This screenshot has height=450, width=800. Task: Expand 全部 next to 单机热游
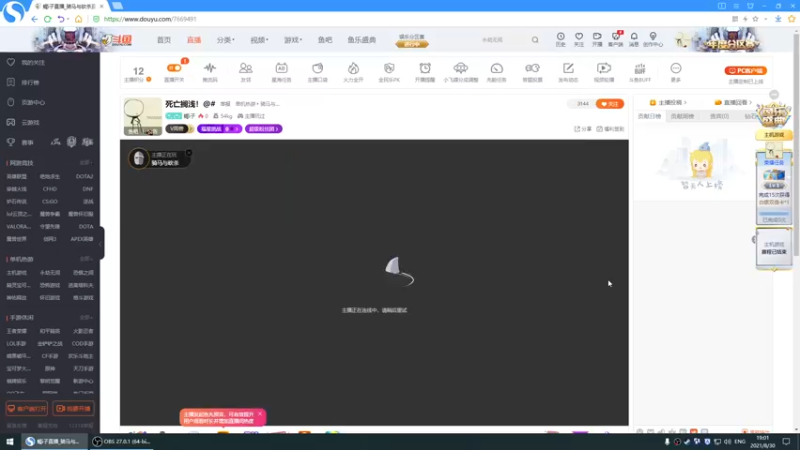click(86, 259)
